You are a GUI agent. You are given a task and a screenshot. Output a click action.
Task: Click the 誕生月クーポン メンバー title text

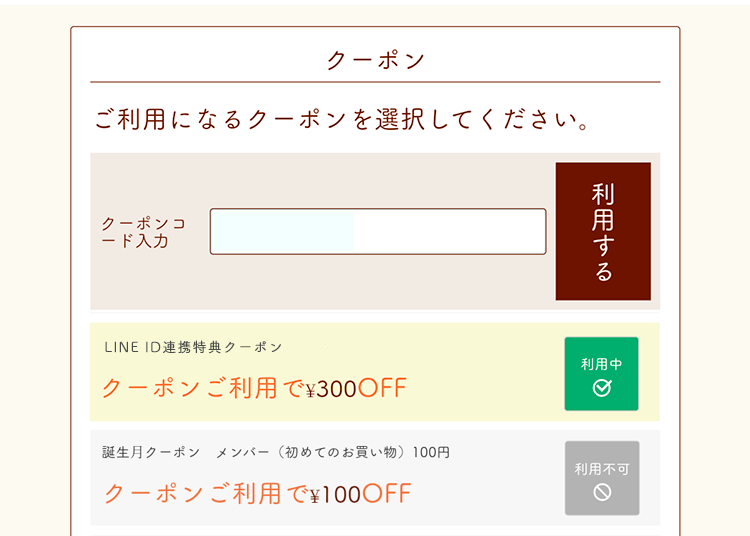tap(276, 452)
